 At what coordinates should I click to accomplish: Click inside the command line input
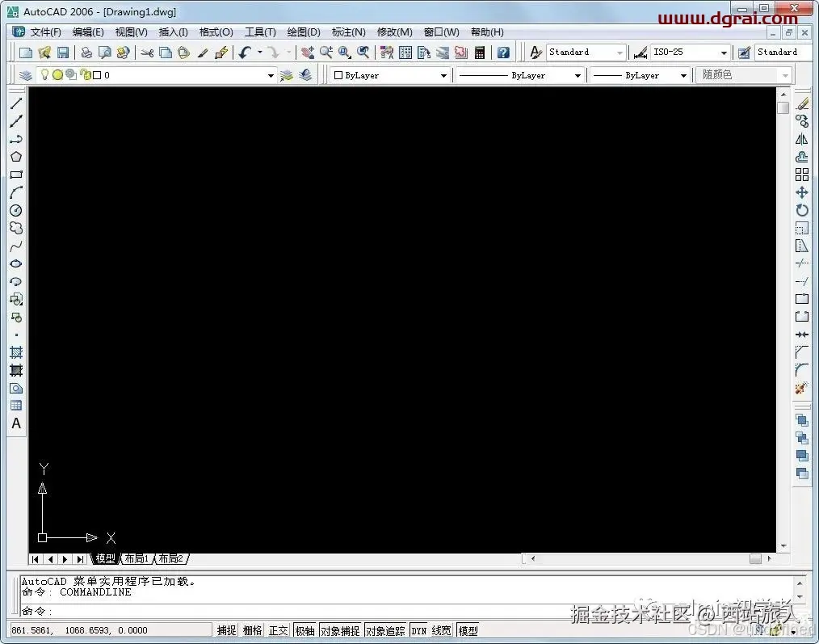(x=162, y=608)
